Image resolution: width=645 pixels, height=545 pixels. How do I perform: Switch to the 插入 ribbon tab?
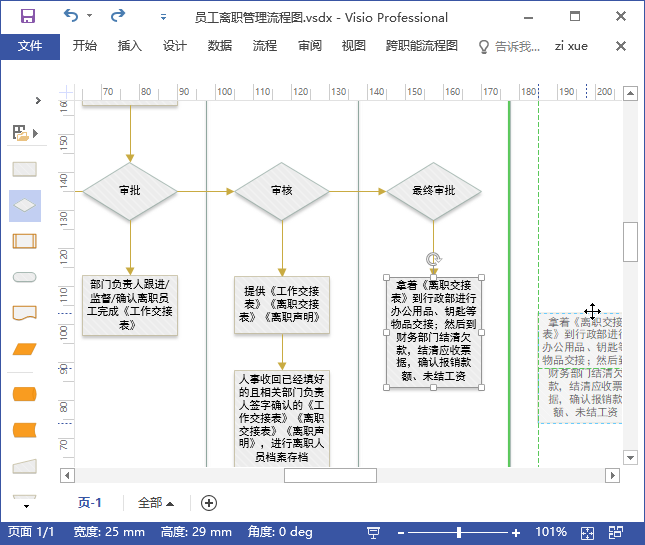[130, 46]
